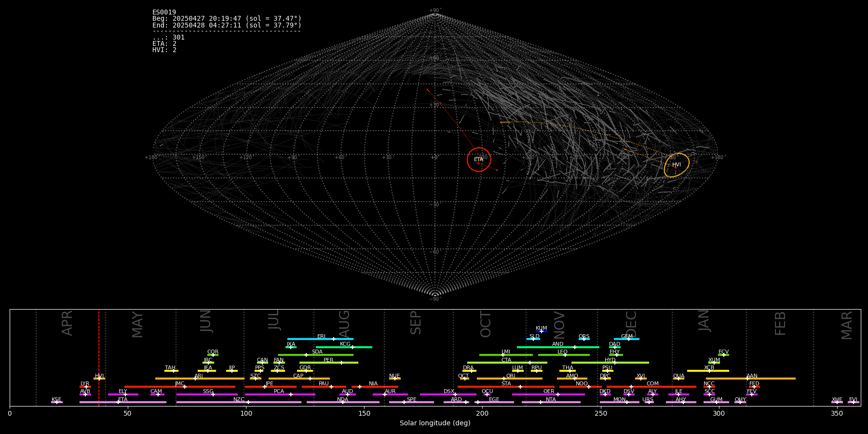Screen dimensions: 868x434
Task: Click the CTA shower bar
Action: tap(507, 363)
